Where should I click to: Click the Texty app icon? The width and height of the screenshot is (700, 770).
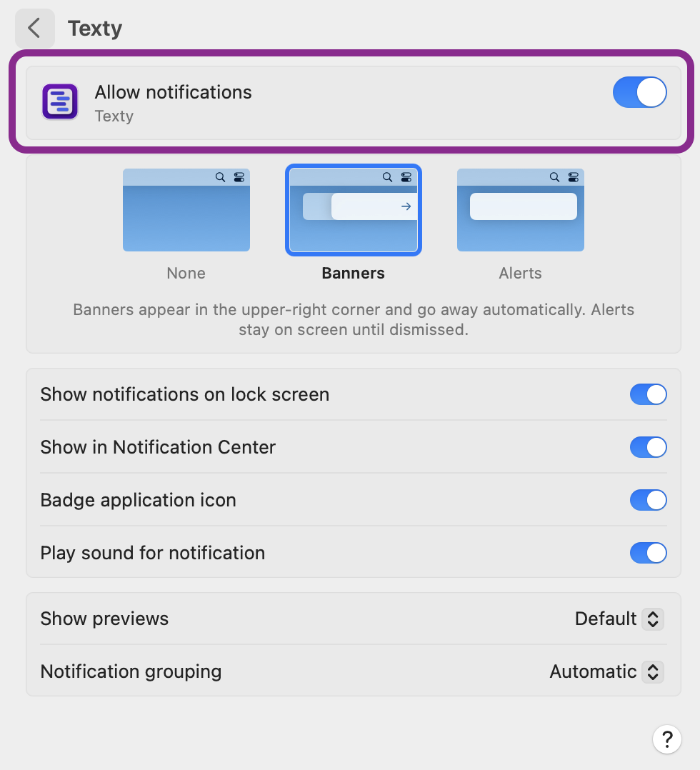coord(60,101)
